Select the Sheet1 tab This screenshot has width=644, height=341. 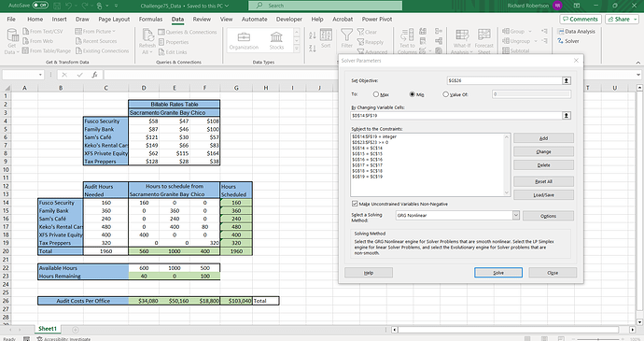coord(48,329)
